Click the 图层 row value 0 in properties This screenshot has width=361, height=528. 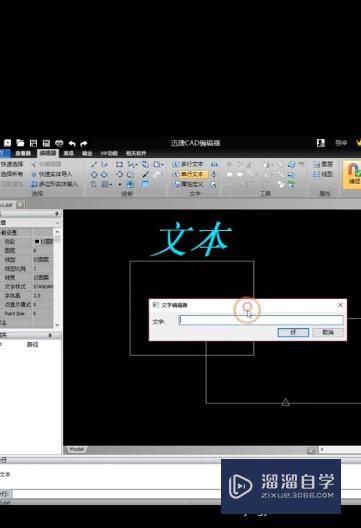[35, 251]
